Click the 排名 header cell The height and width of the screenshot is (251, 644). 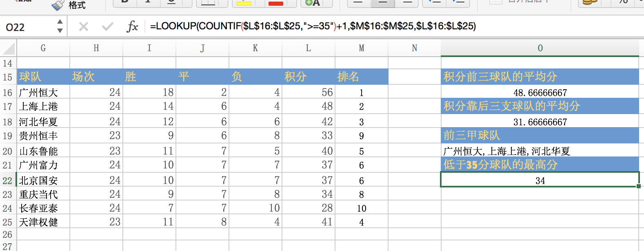[x=362, y=77]
